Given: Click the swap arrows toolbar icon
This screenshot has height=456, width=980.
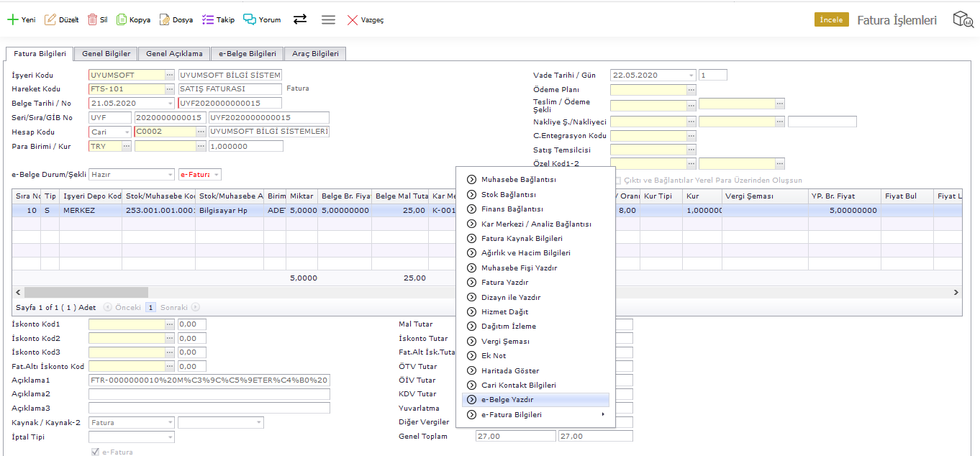Looking at the screenshot, I should (300, 19).
